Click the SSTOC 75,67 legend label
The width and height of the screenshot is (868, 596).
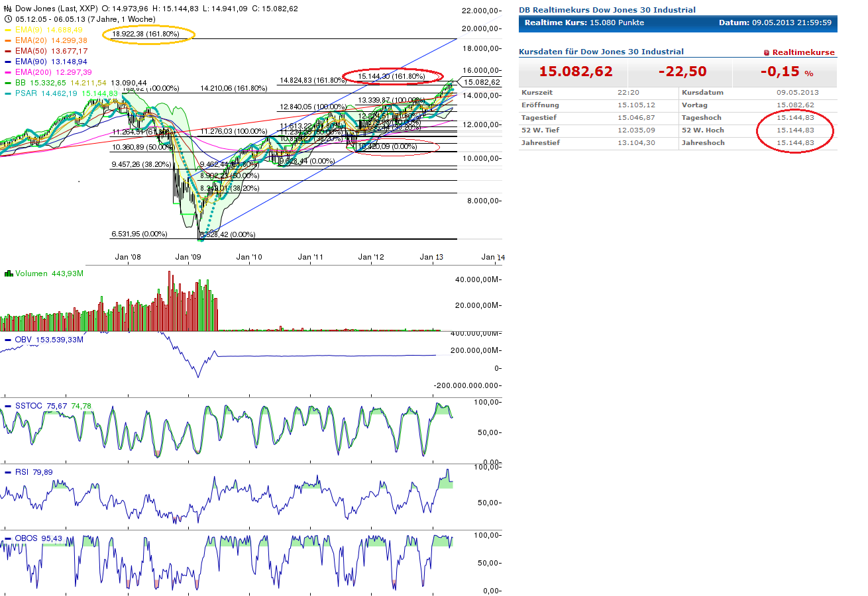pyautogui.click(x=41, y=406)
